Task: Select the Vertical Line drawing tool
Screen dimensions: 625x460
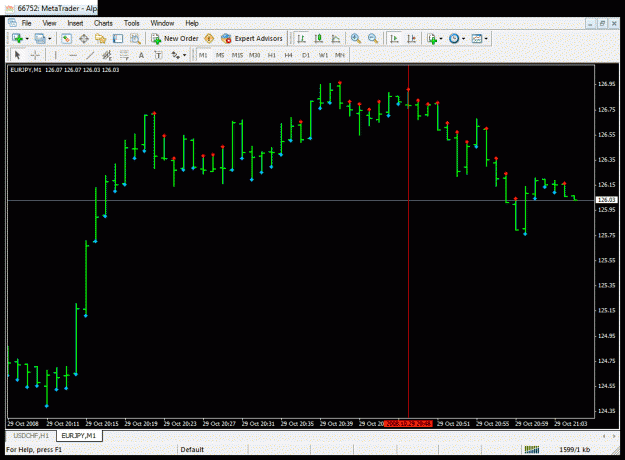Action: tap(55, 55)
